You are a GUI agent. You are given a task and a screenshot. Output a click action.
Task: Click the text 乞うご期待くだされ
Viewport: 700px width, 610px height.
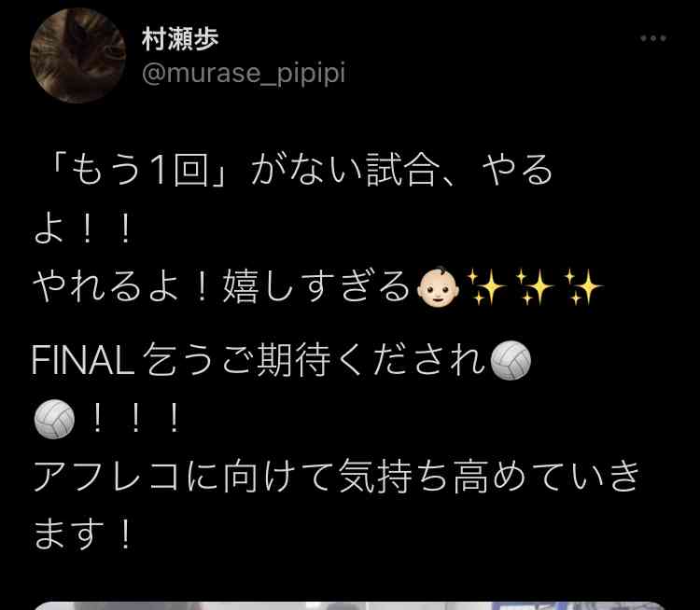pos(315,360)
